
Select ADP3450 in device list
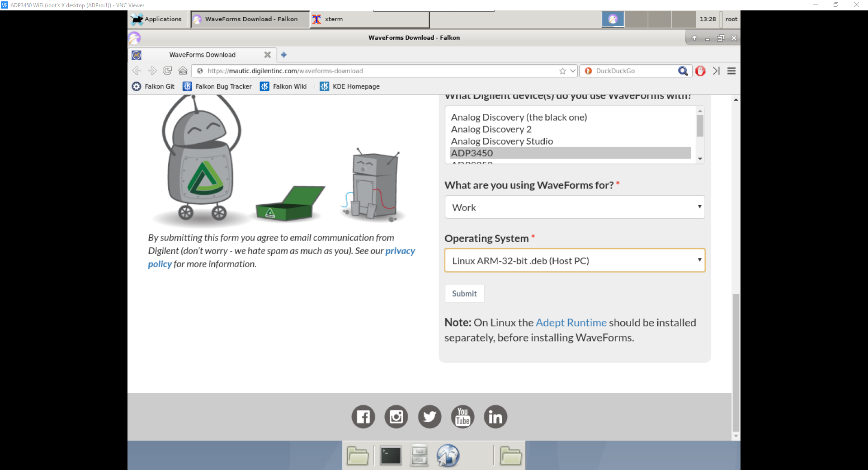click(570, 153)
